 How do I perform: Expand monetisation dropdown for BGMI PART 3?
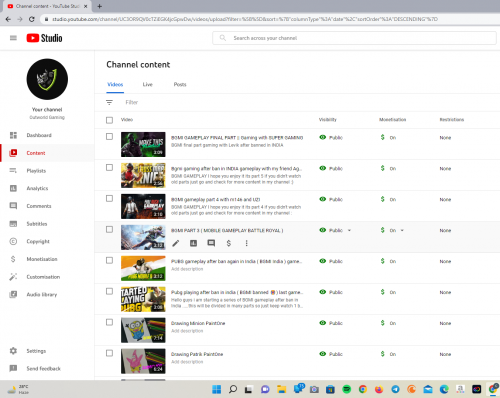click(402, 230)
